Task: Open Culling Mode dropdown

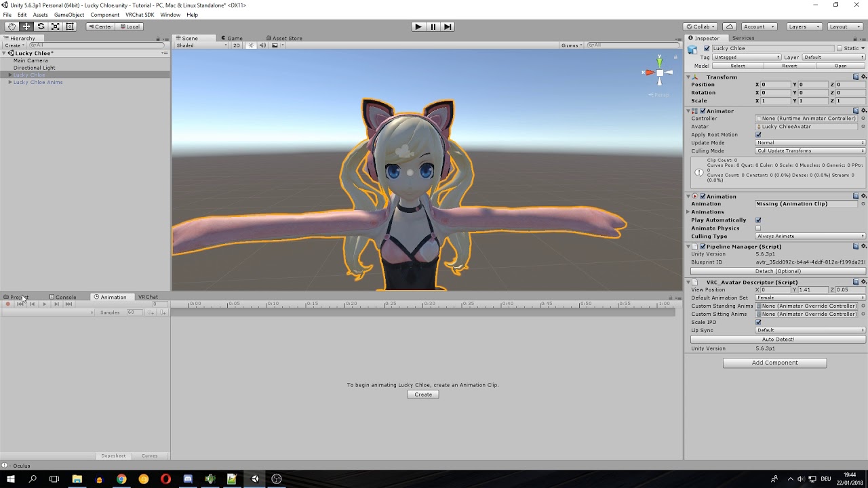Action: 810,151
